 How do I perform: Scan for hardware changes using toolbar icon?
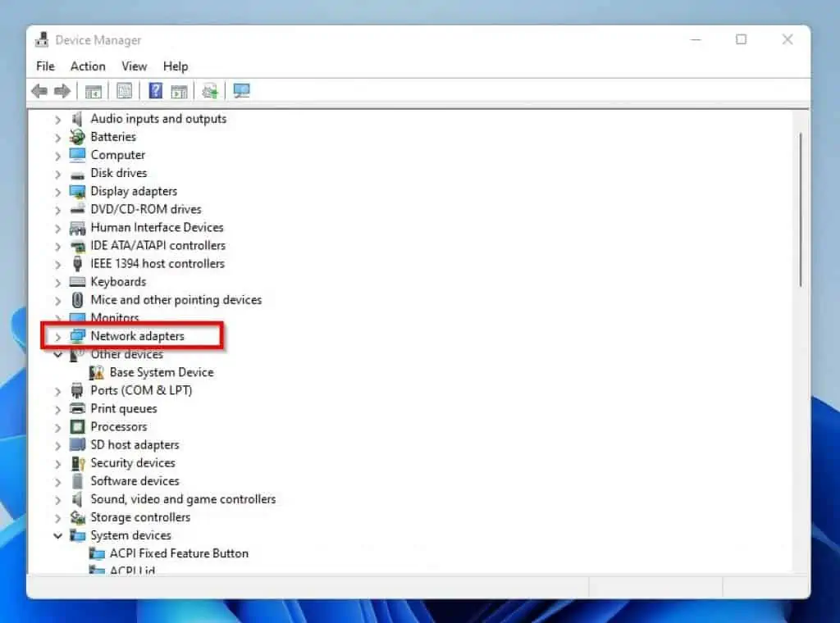(209, 90)
